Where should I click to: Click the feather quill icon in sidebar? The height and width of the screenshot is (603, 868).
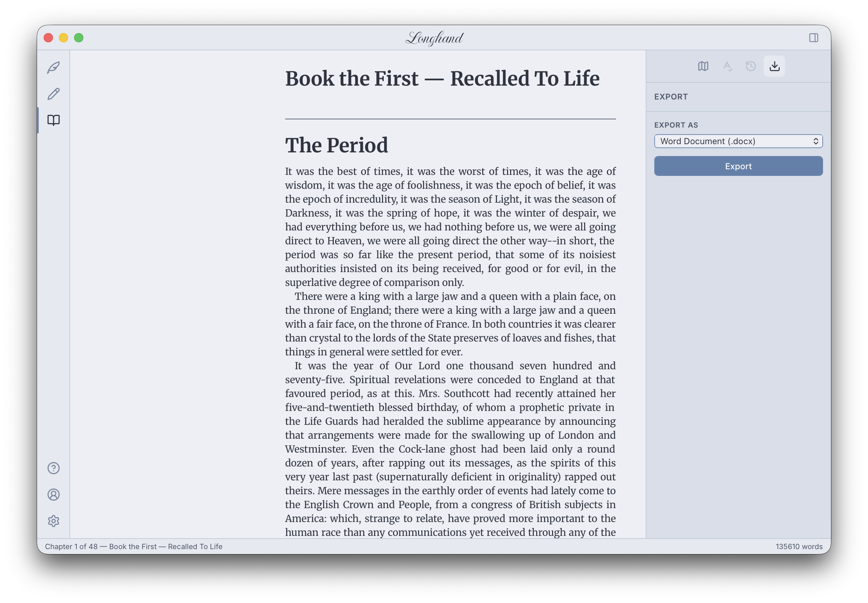(53, 68)
